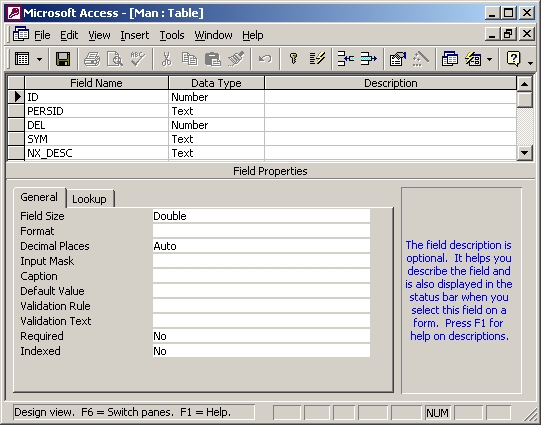Click the vertical scrollbar thumb of field grid

point(524,100)
